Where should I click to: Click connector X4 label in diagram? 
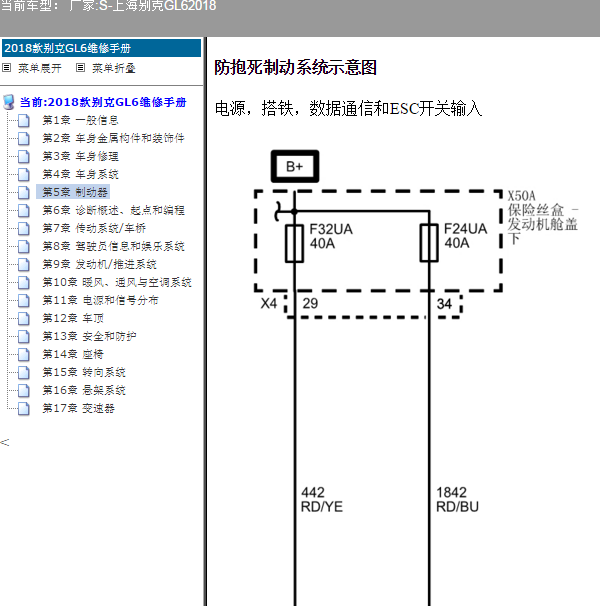point(269,303)
